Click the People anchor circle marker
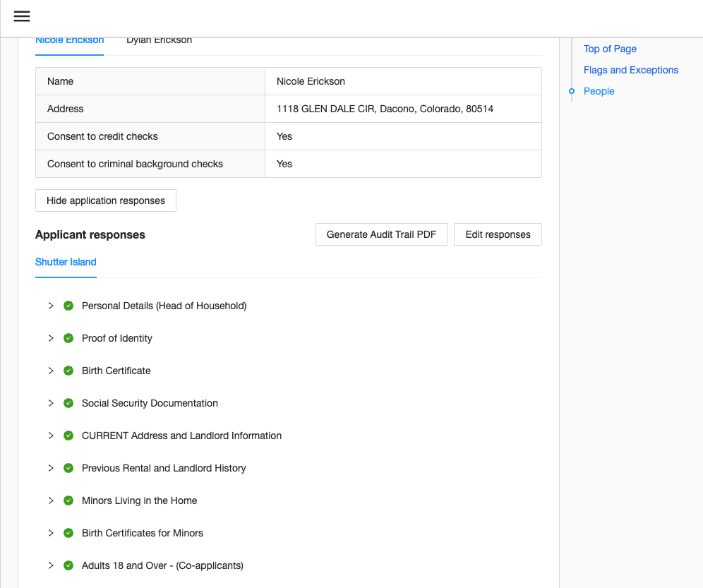The width and height of the screenshot is (703, 588). [572, 91]
